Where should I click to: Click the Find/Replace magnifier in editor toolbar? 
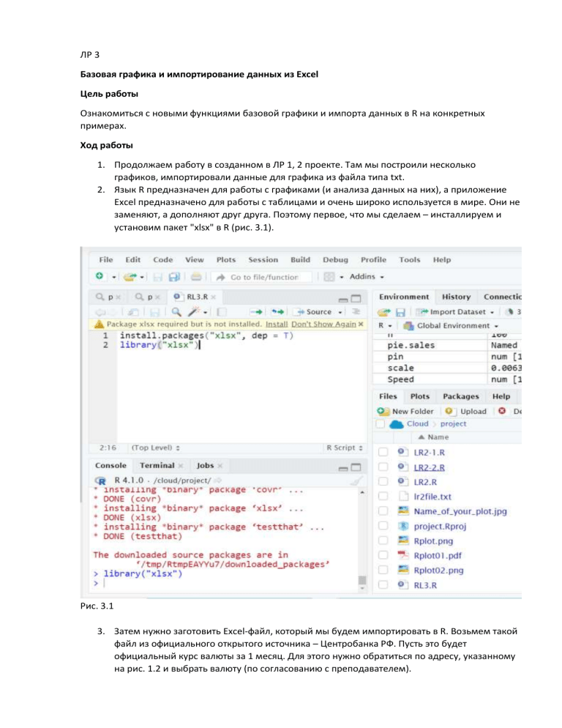pyautogui.click(x=176, y=311)
